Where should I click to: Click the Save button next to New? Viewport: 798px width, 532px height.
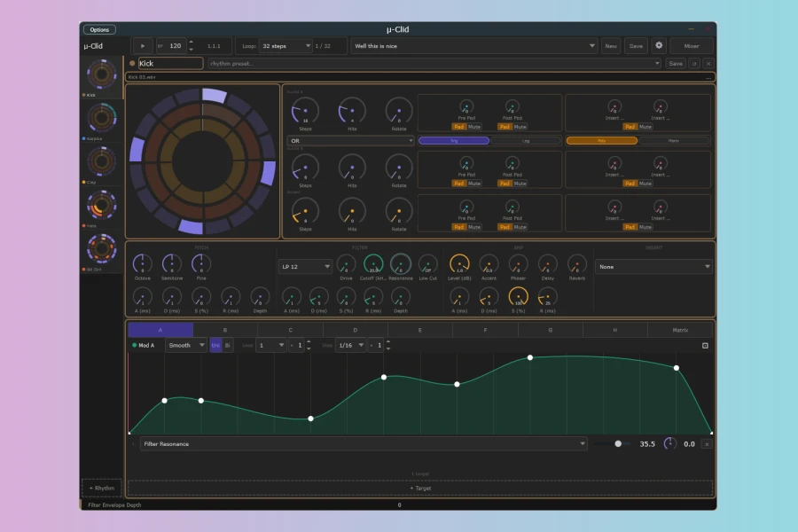pos(636,46)
